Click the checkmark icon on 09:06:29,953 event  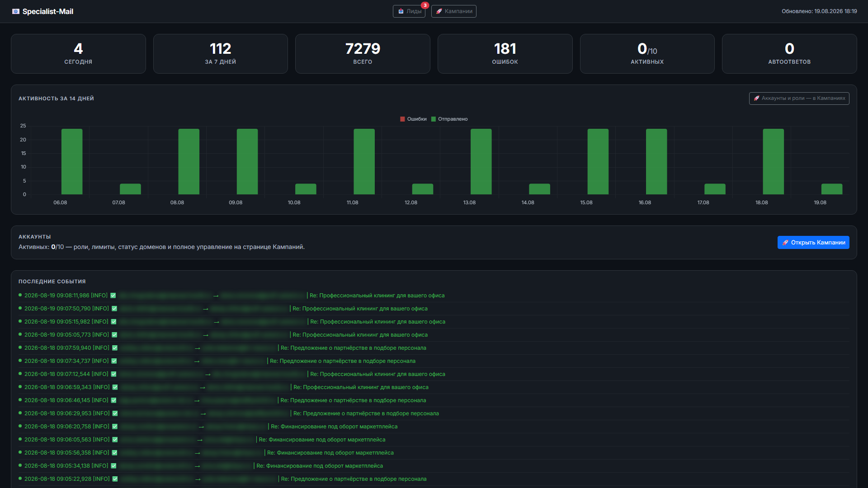(115, 413)
